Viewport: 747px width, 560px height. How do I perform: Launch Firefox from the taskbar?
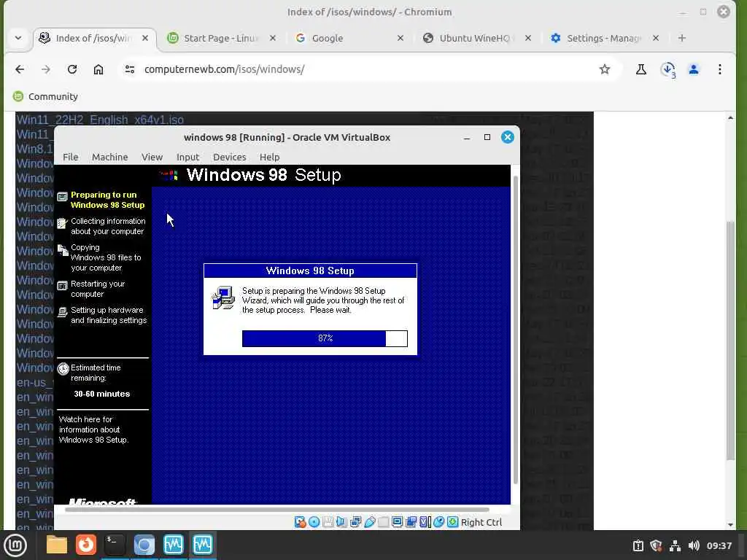tap(86, 545)
